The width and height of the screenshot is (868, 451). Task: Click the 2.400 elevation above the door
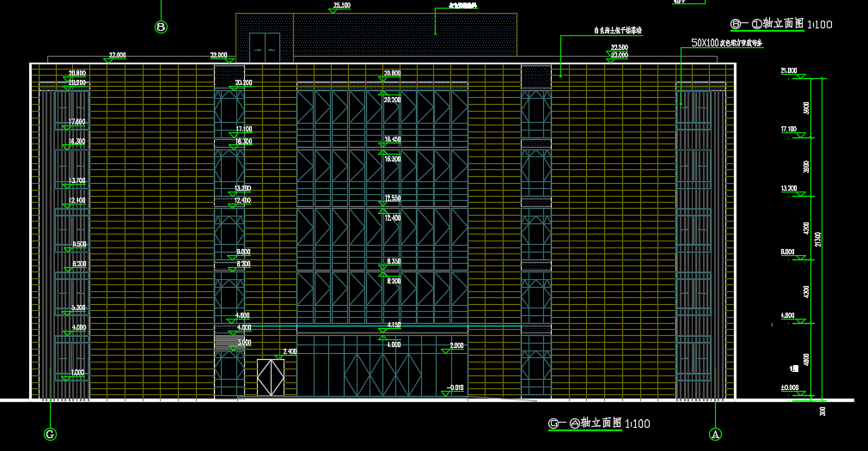pos(290,351)
